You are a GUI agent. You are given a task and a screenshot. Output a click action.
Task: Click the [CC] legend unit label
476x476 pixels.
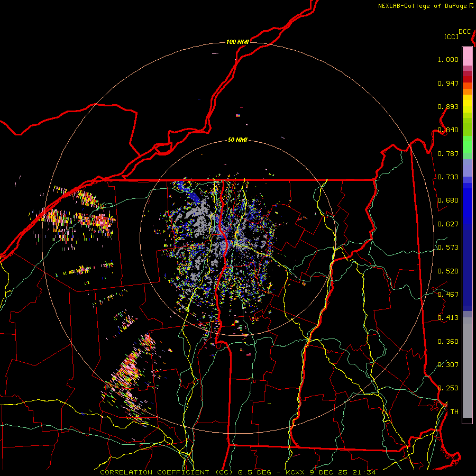pos(451,36)
